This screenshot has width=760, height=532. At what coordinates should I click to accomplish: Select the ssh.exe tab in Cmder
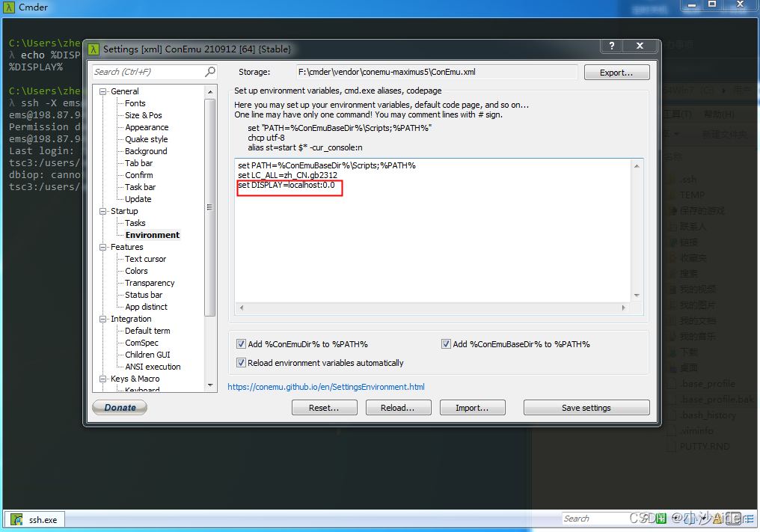[35, 519]
